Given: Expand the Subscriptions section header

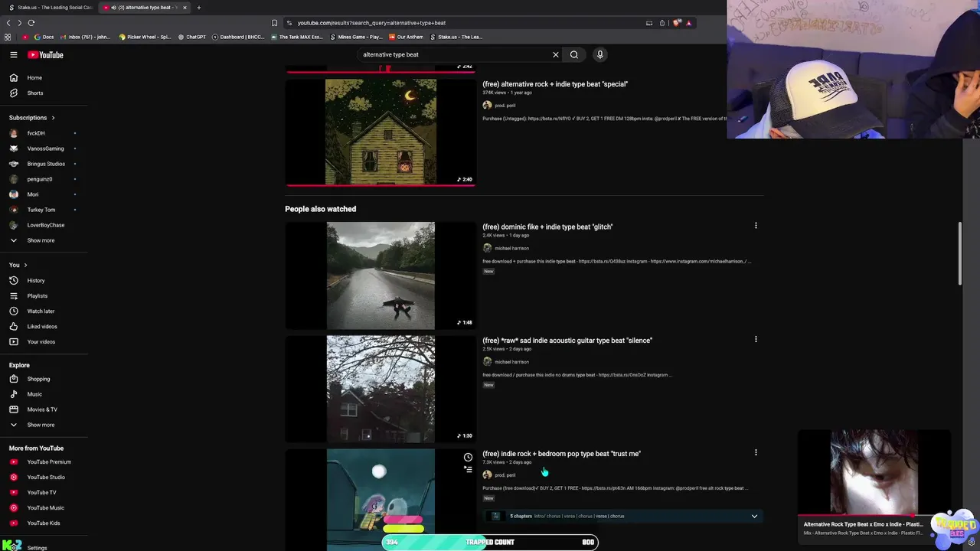Looking at the screenshot, I should [32, 118].
